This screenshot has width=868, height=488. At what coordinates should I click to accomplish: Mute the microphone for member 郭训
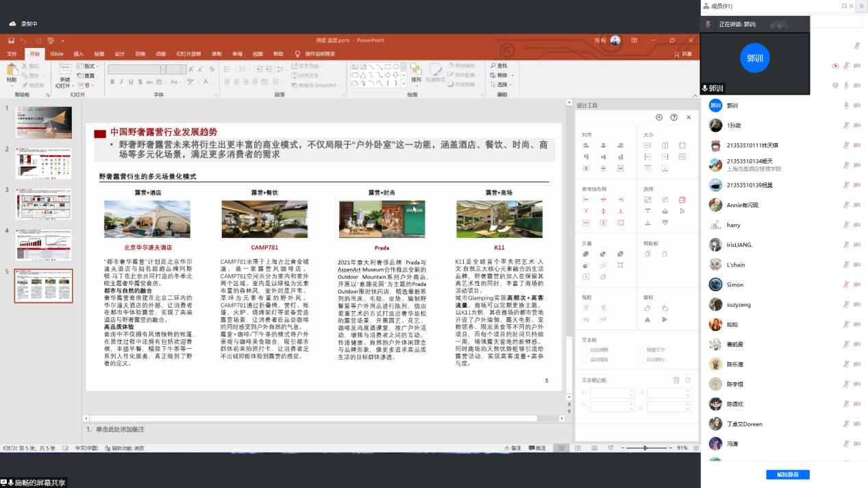click(x=847, y=105)
